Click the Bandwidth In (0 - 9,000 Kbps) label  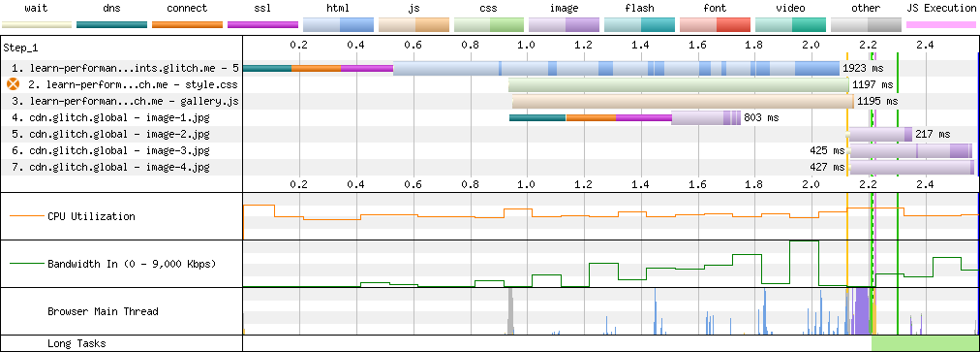[x=132, y=264]
